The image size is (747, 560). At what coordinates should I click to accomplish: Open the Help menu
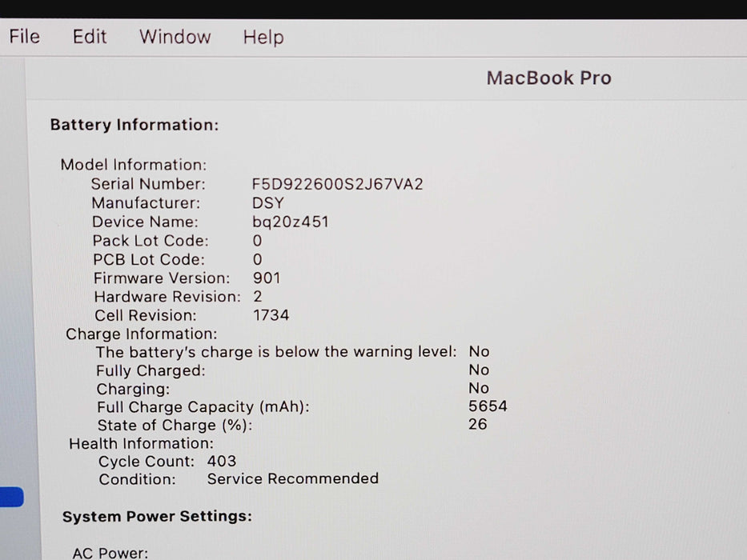tap(263, 37)
